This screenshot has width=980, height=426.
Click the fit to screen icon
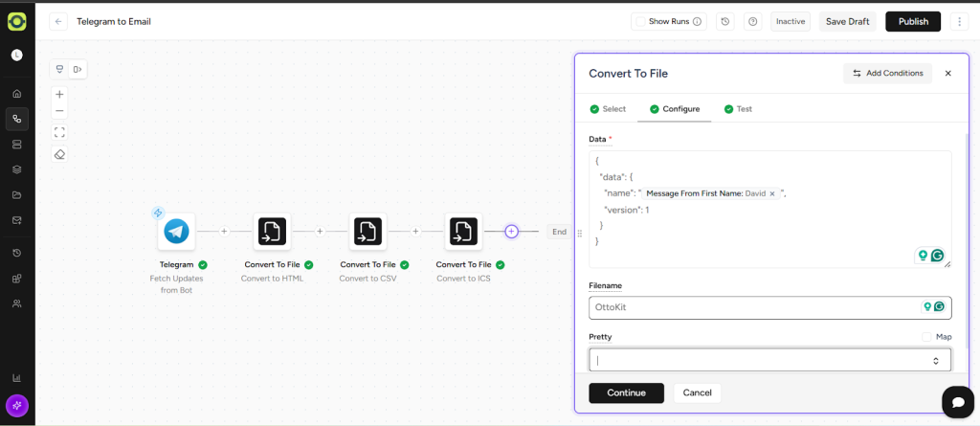point(59,132)
